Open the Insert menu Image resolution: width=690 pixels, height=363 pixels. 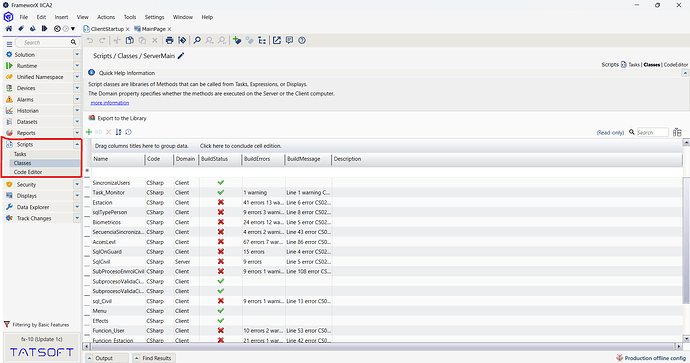click(61, 17)
